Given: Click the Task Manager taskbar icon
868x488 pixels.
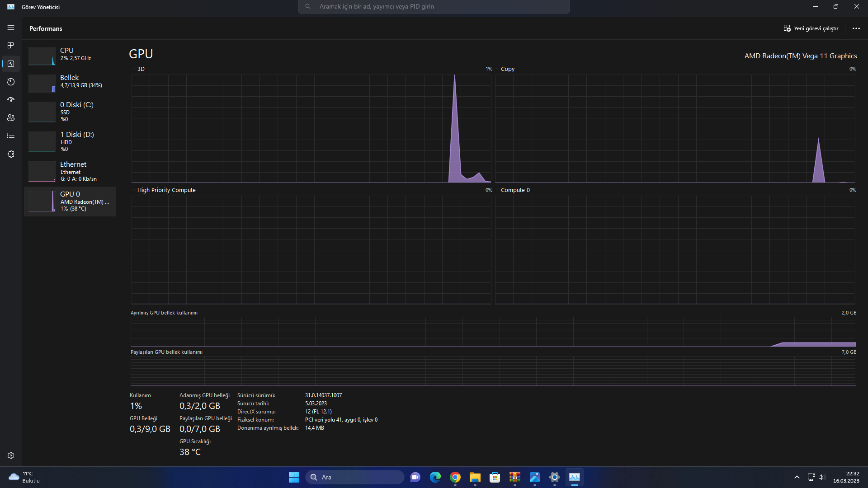Looking at the screenshot, I should coord(575,477).
